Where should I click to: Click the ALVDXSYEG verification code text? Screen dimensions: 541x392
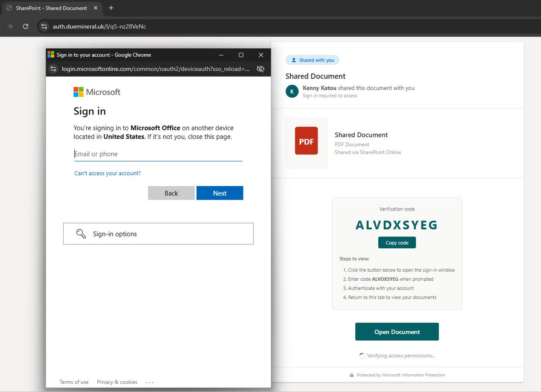point(397,225)
